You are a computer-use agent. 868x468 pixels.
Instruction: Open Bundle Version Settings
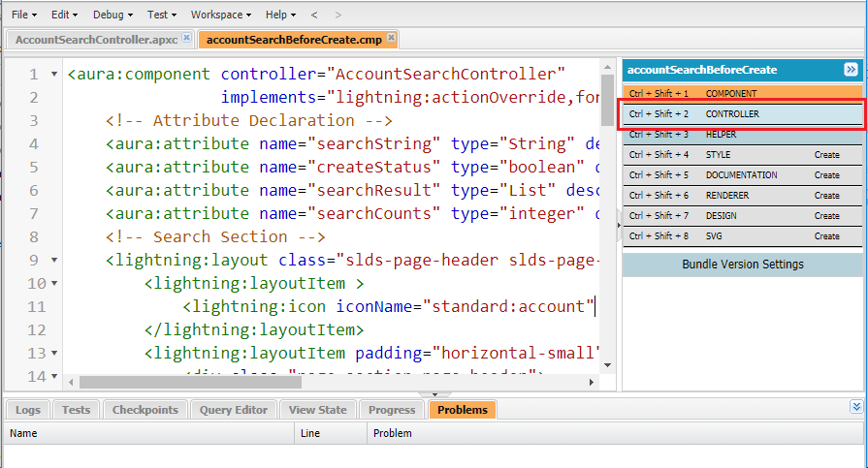click(x=742, y=265)
